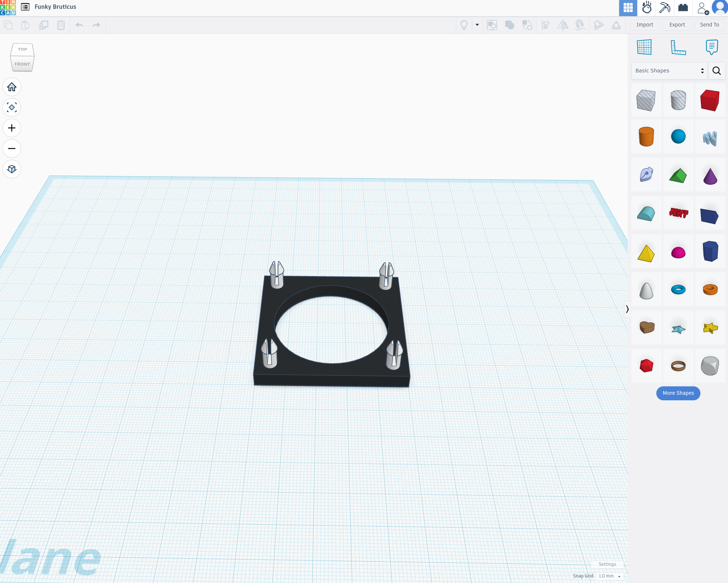728x583 pixels.
Task: Click the Fit all in view icon
Action: (12, 108)
